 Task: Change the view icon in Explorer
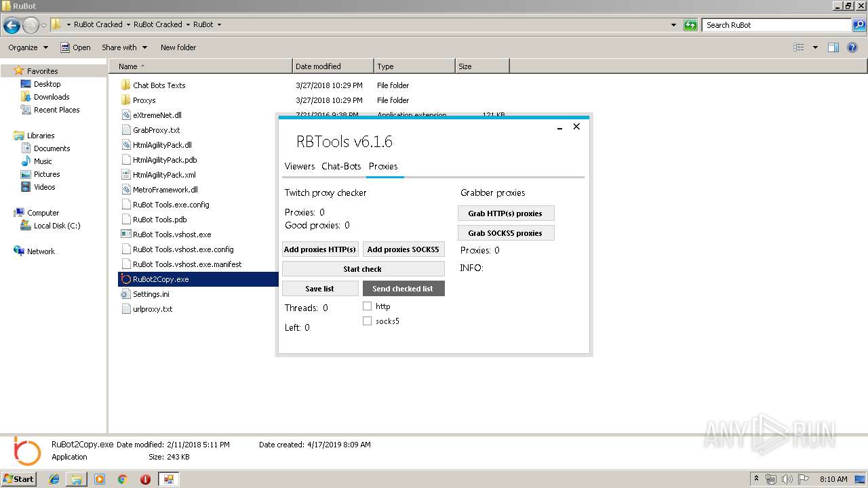pyautogui.click(x=799, y=47)
